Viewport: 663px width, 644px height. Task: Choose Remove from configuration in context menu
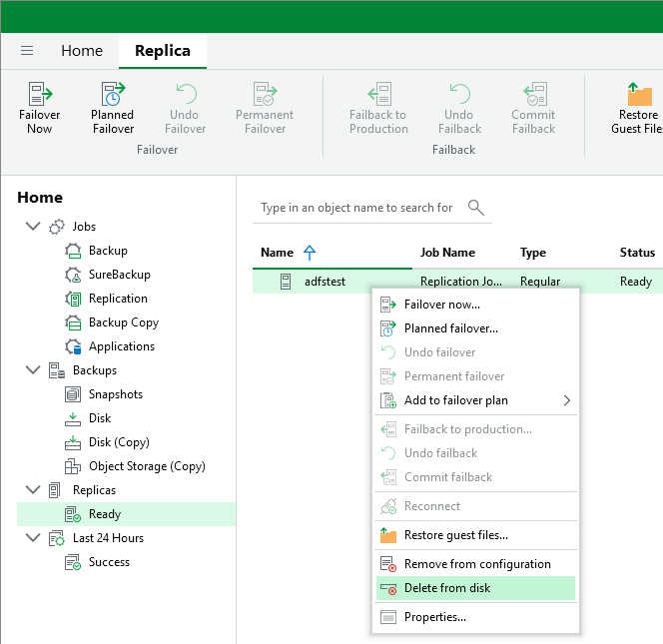tap(475, 564)
